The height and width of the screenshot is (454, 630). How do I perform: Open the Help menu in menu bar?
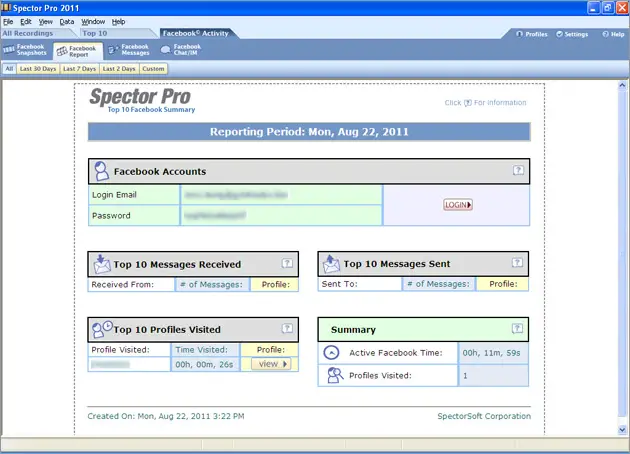[x=118, y=22]
